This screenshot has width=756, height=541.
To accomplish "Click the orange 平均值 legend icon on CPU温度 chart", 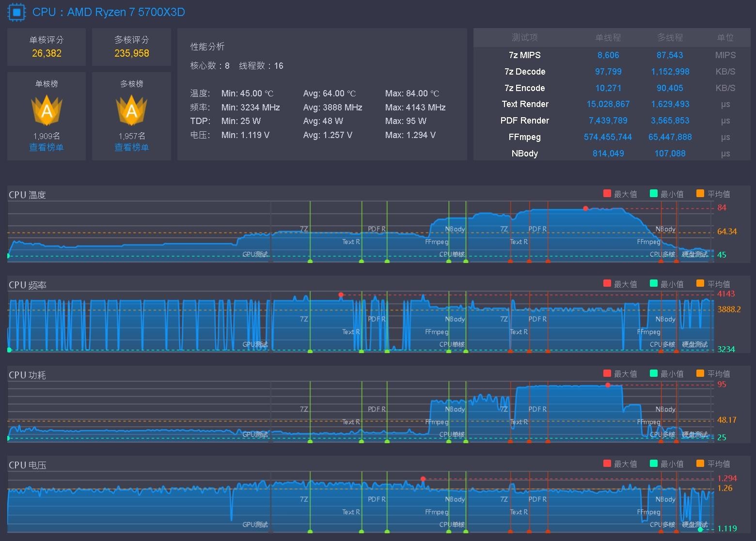I will [699, 193].
